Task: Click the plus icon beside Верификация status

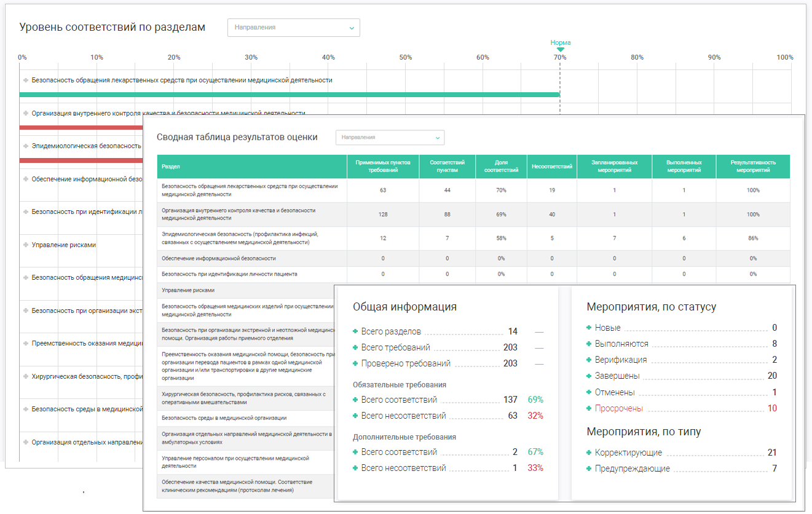Action: pyautogui.click(x=589, y=360)
